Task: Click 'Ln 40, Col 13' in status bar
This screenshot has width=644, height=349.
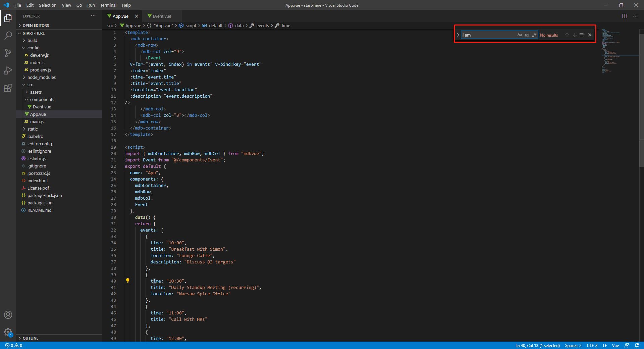Action: (537, 345)
